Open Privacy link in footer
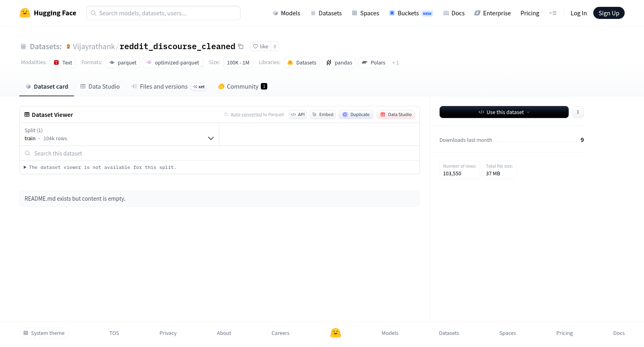Screen dimensions: 644x347 click(168, 333)
